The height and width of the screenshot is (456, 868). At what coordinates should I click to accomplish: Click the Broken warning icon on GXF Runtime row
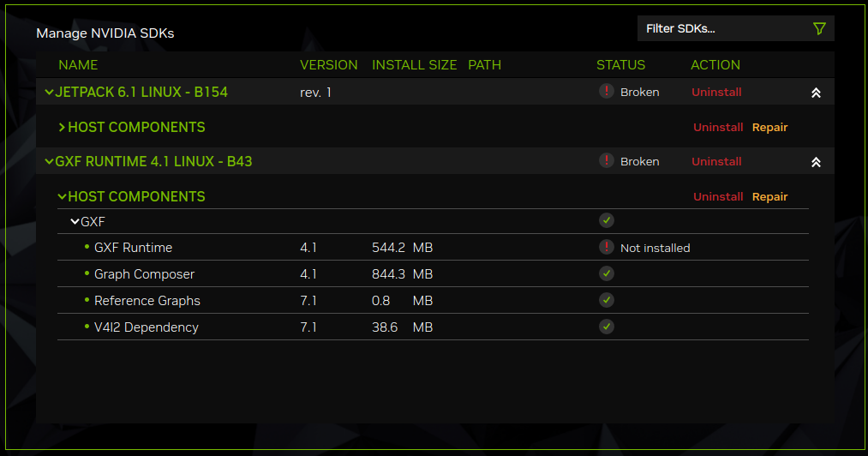[606, 160]
